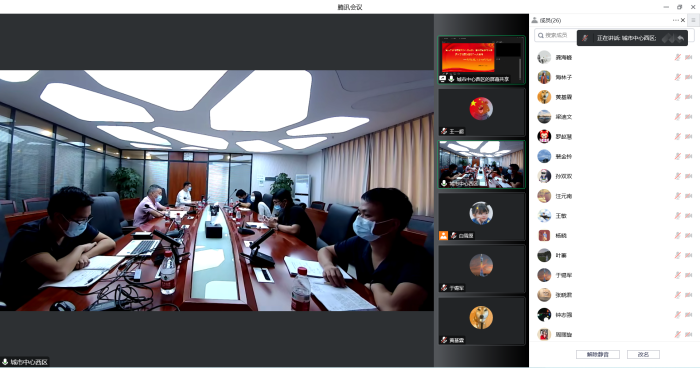Screen dimensions: 700x368
Task: Open the three-dot more options in members panel
Action: click(x=675, y=20)
